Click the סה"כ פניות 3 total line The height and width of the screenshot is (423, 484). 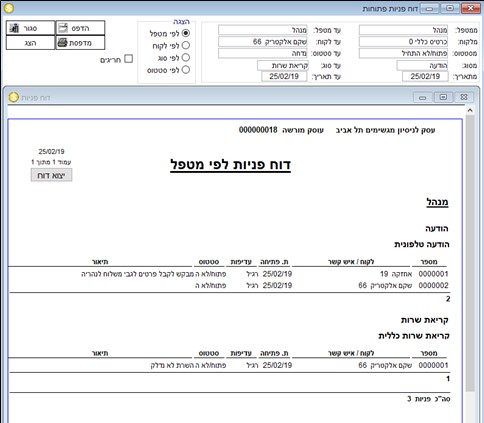pyautogui.click(x=429, y=399)
